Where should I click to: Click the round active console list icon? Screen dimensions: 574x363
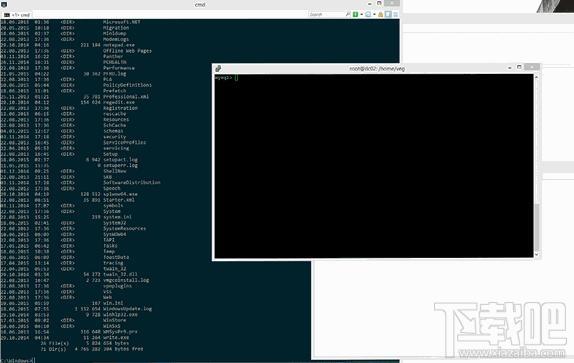[368, 14]
